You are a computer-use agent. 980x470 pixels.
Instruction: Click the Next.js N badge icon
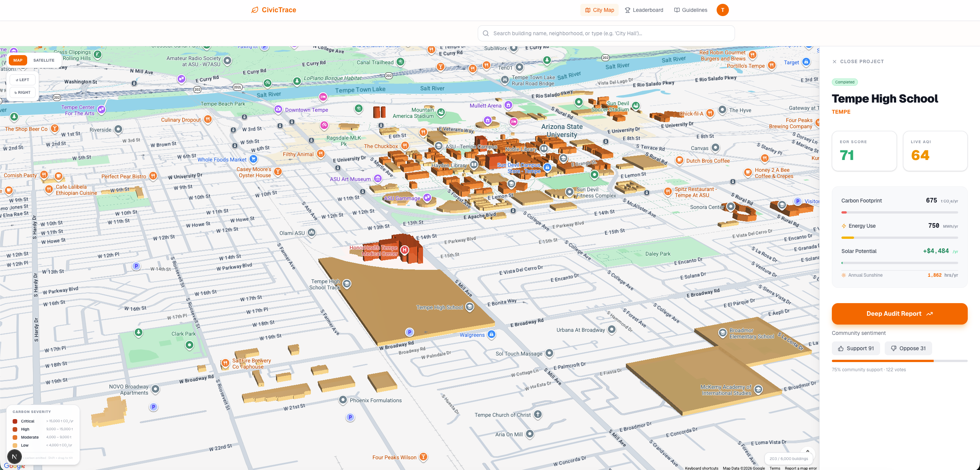click(15, 457)
